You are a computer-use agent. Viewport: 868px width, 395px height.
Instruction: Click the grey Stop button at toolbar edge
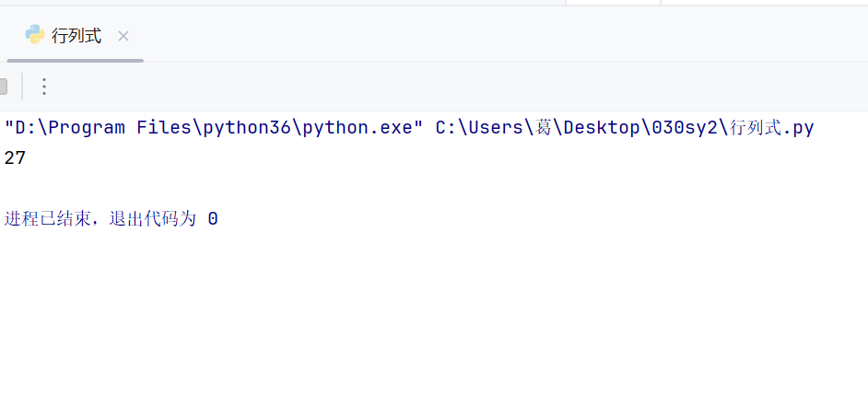click(3, 87)
